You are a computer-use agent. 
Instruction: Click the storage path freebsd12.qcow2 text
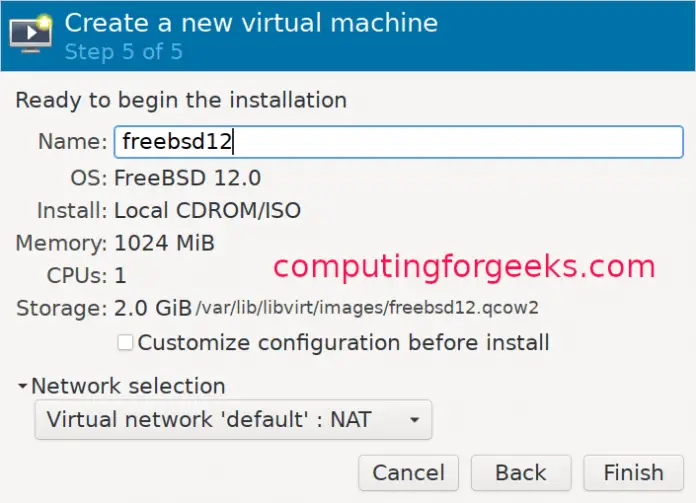(367, 308)
